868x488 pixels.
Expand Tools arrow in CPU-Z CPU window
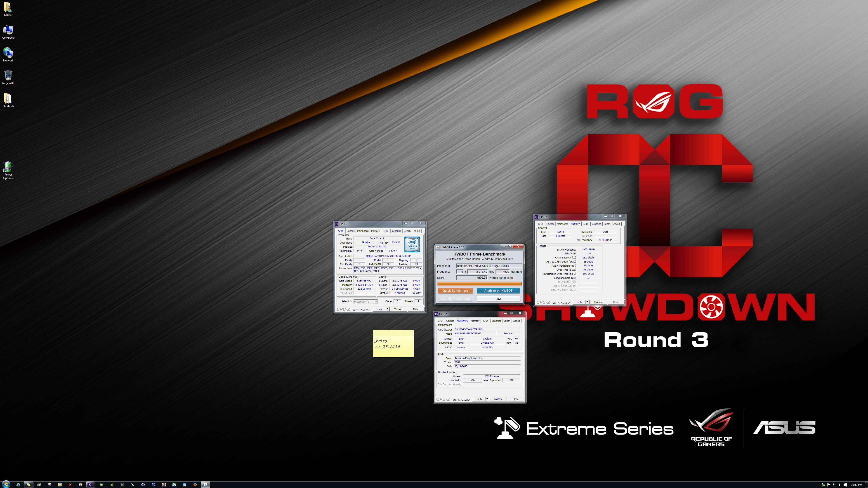click(387, 309)
